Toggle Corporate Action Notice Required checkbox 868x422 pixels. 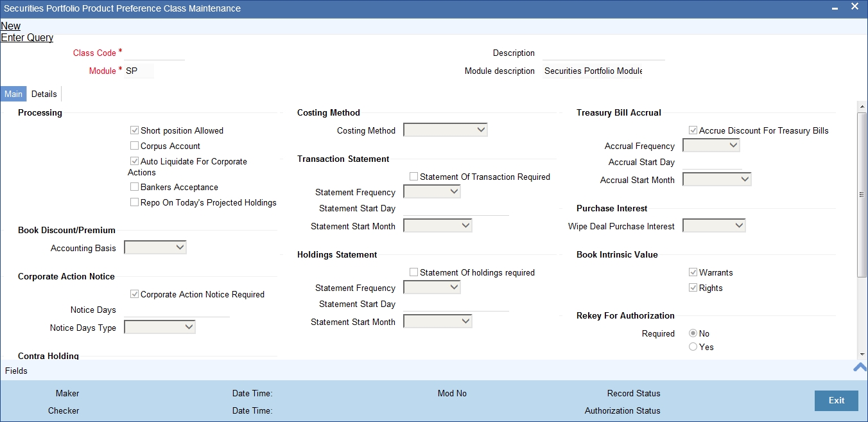(x=134, y=294)
